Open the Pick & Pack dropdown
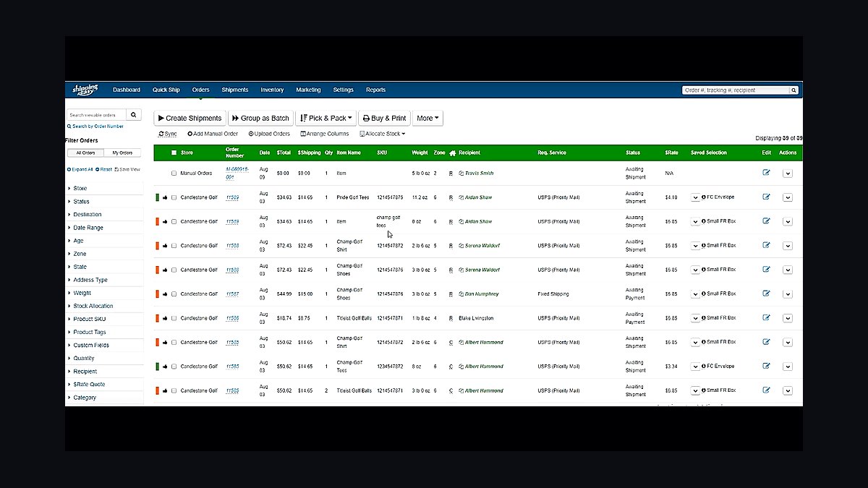The image size is (868, 488). (326, 118)
